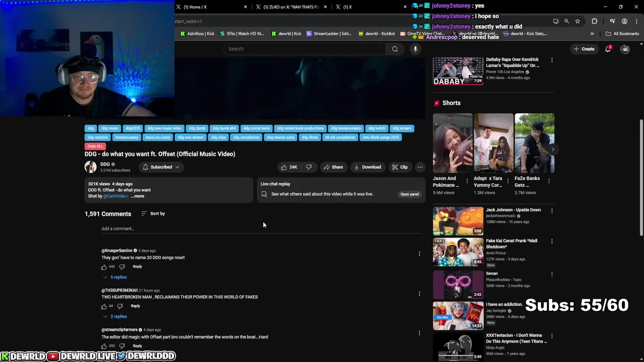Viewport: 644px width, 362px height.
Task: Click the 'tik tok compilation' tag
Action: [x=340, y=137]
